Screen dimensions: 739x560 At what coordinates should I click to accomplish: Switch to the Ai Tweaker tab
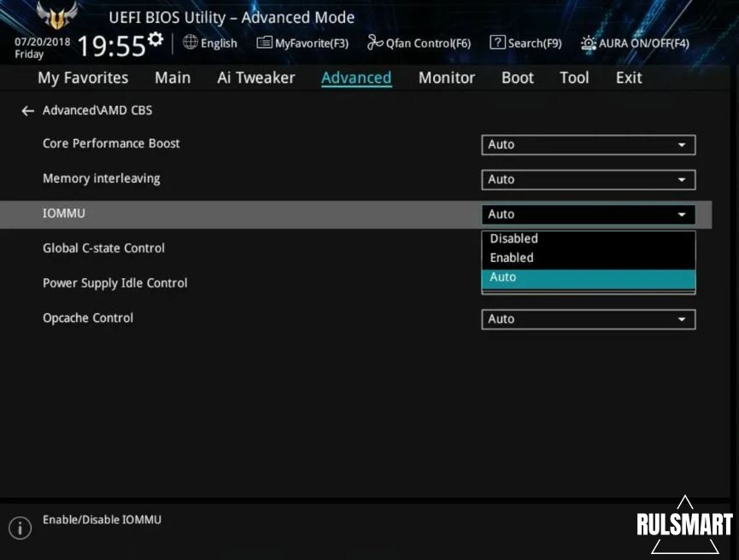255,78
